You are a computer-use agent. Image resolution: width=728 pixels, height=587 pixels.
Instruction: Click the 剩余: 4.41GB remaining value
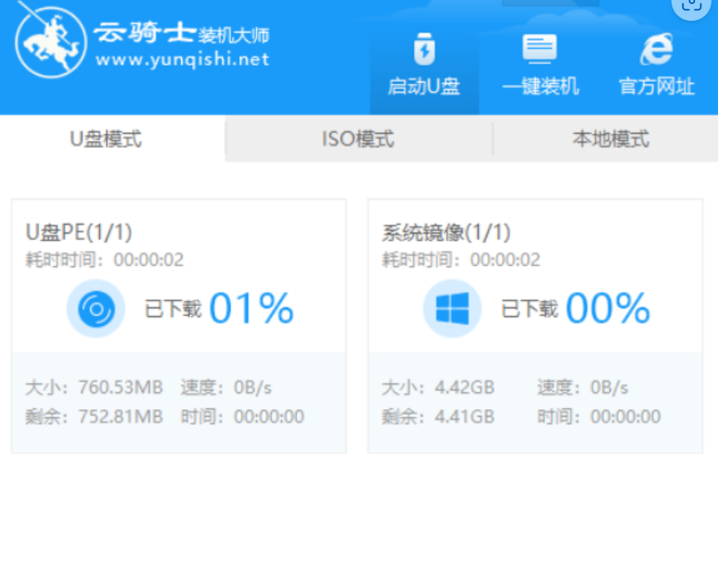click(x=438, y=417)
